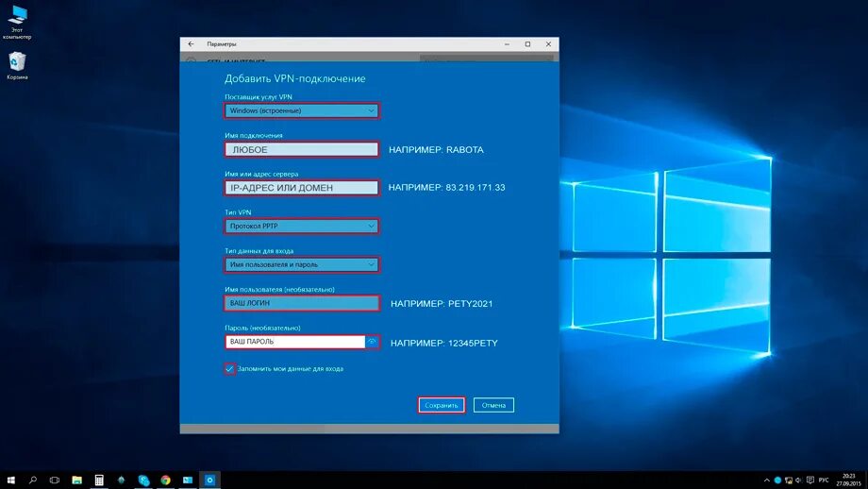Open the blue monitor taskbar app icon
This screenshot has height=489, width=868.
(x=188, y=481)
